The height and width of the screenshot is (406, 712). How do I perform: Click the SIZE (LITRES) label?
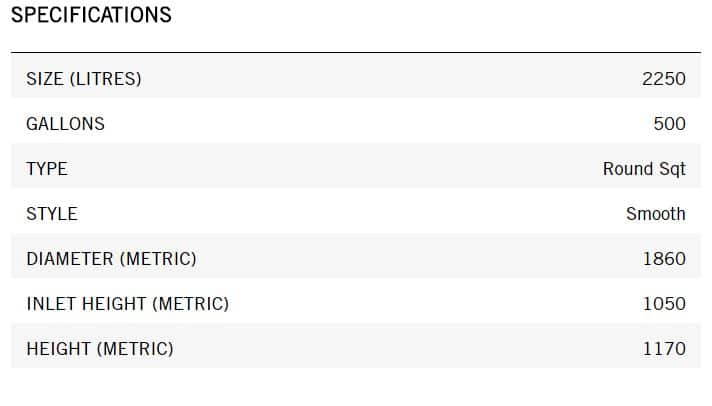pos(84,79)
